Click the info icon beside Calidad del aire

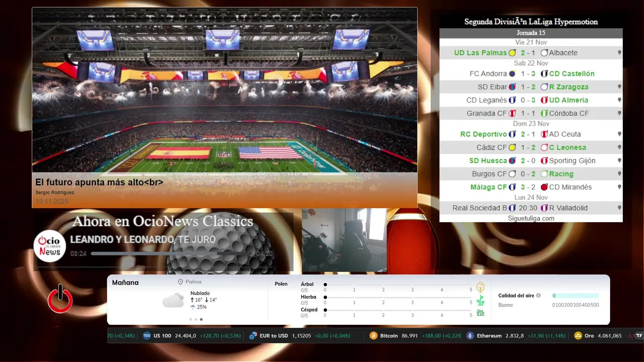click(x=538, y=296)
